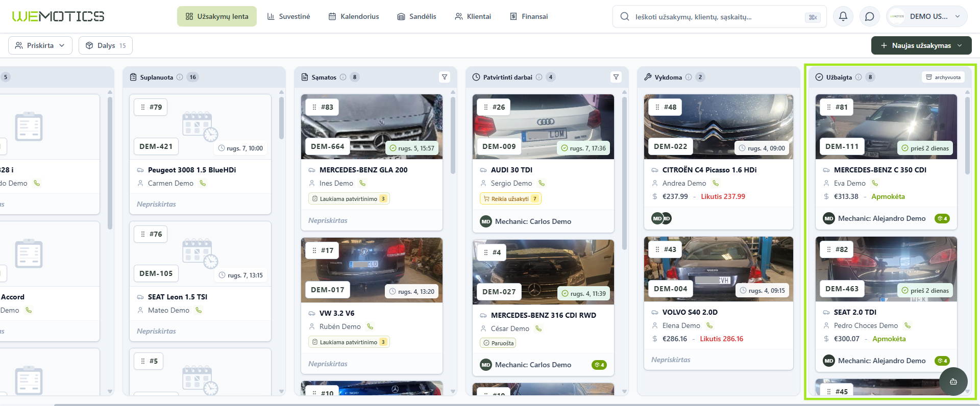
Task: Click the Suplanuota column vertical scrollbar
Action: [281, 118]
